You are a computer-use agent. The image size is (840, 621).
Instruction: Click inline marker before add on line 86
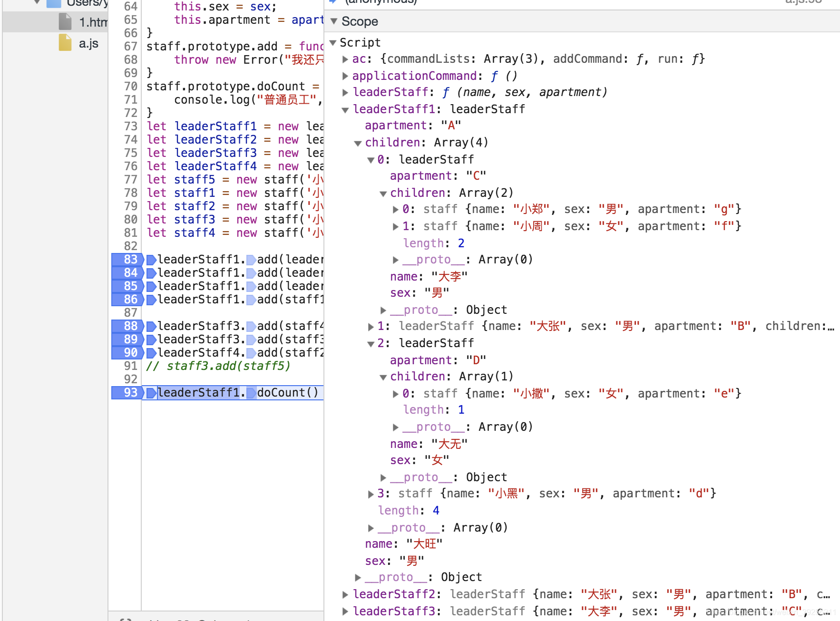coord(252,300)
